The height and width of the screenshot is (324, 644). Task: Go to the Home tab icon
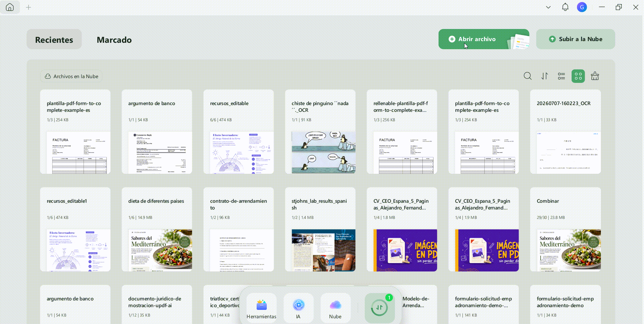click(x=10, y=7)
